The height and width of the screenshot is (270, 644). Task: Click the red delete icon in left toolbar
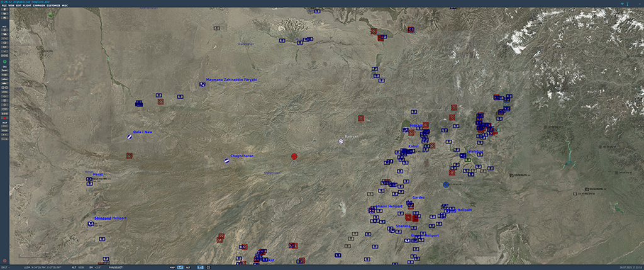click(4, 118)
